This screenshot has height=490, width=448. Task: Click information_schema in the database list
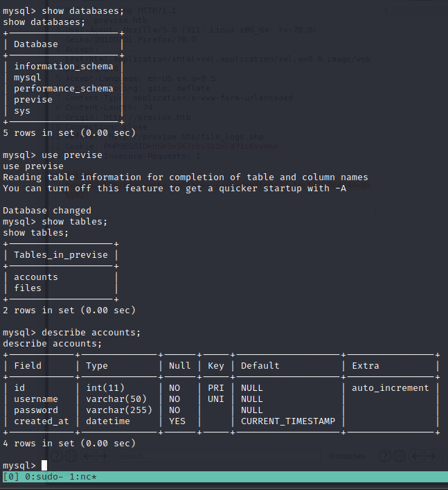point(64,67)
